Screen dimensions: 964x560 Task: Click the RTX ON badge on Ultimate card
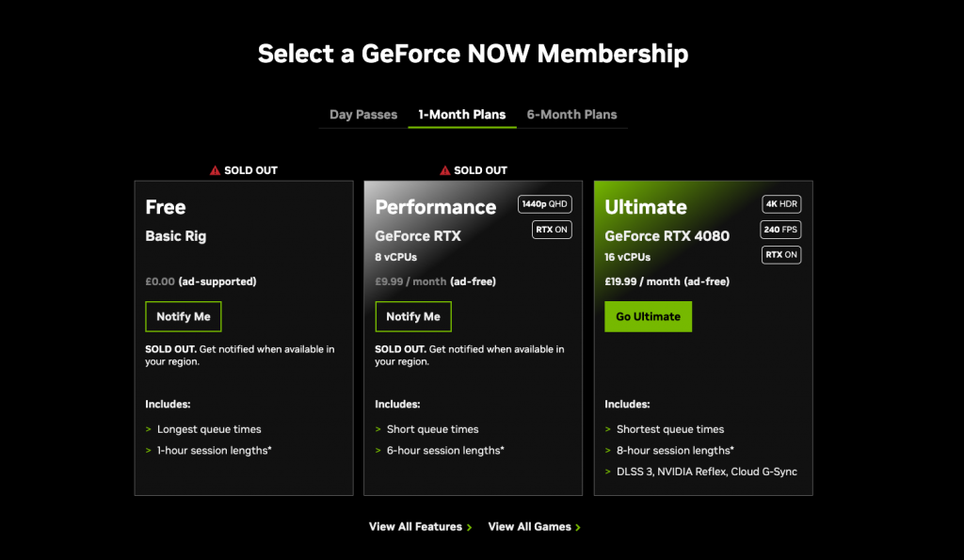coord(780,254)
